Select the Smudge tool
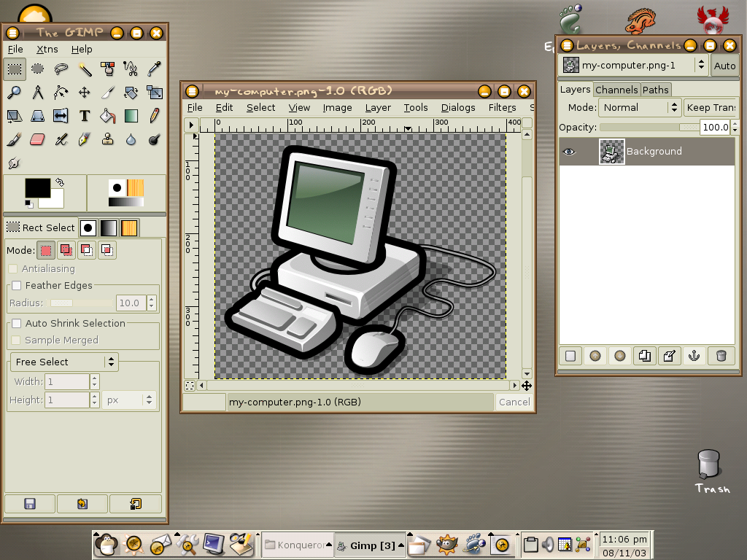This screenshot has width=747, height=560. tap(15, 163)
